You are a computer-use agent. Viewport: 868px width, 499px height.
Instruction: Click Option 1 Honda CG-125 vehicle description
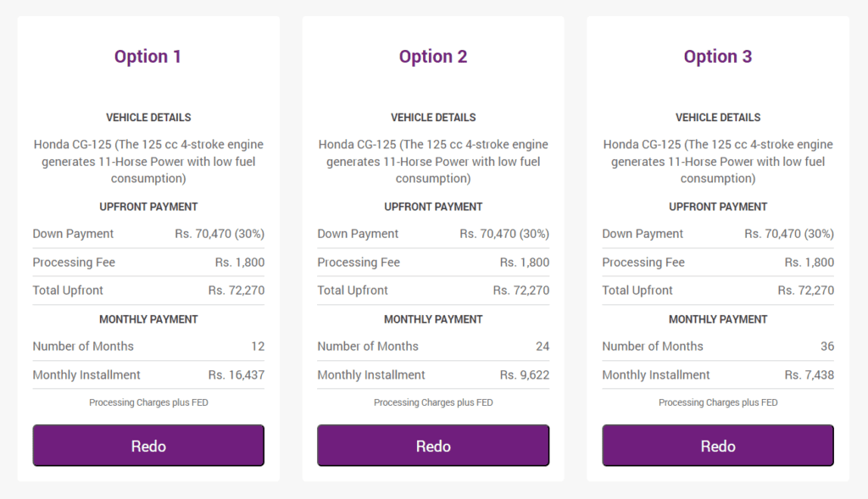pyautogui.click(x=148, y=161)
